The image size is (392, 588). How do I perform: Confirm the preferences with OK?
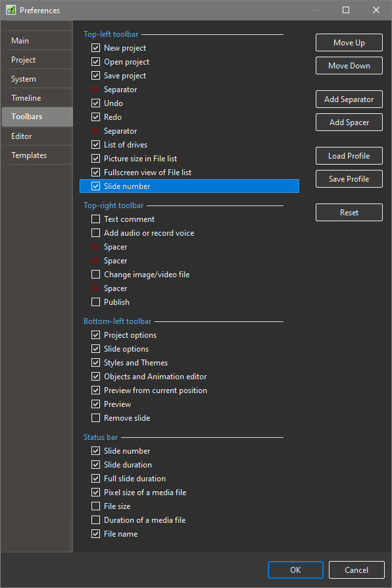point(295,570)
